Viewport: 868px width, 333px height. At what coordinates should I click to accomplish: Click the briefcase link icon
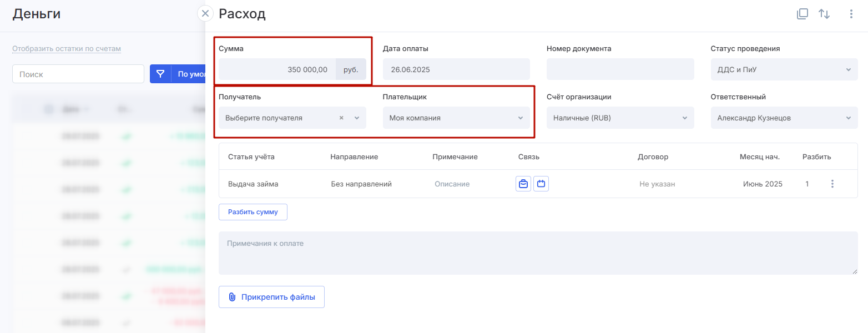point(523,184)
